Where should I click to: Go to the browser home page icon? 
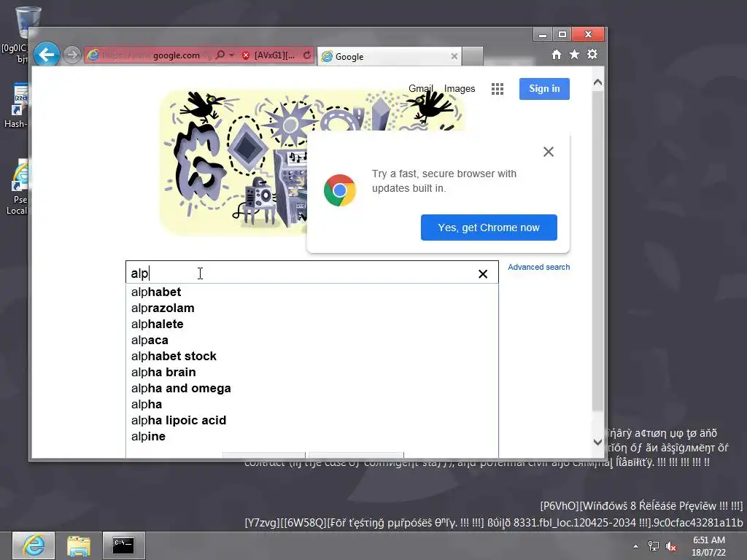point(557,55)
